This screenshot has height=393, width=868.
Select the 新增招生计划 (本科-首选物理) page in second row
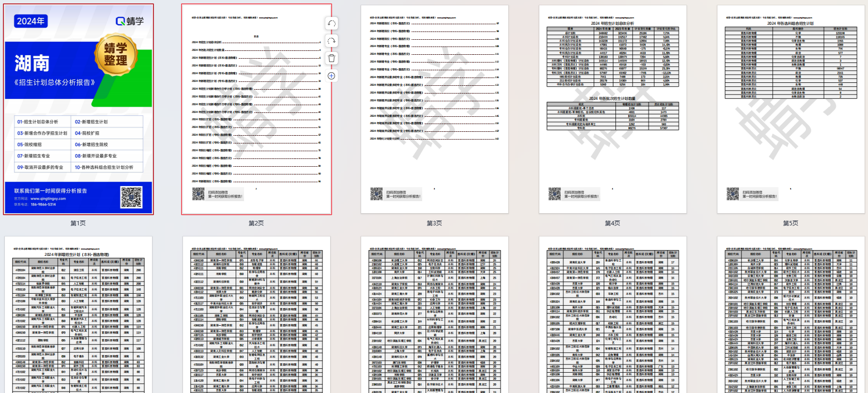coord(78,315)
